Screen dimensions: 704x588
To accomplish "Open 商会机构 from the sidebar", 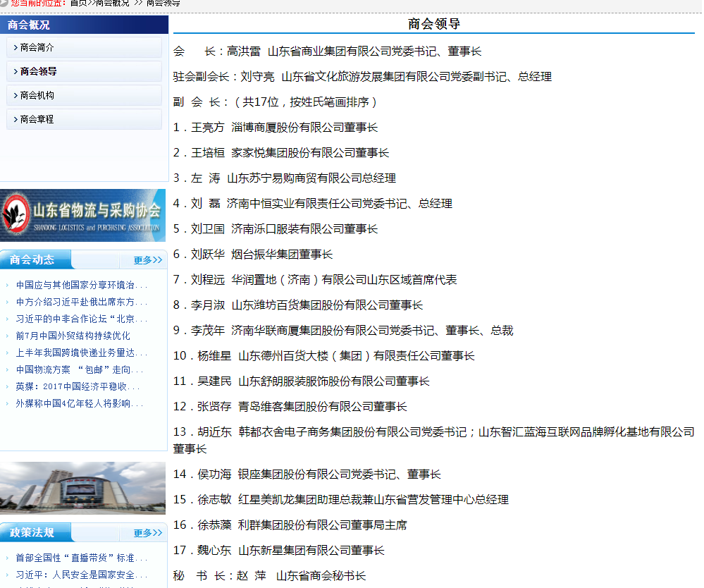I will coord(37,96).
